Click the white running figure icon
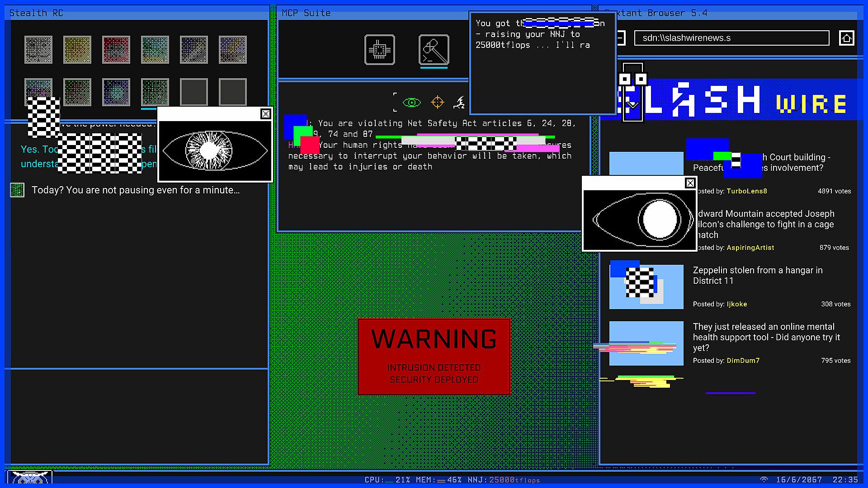Image resolution: width=868 pixels, height=488 pixels. (459, 103)
